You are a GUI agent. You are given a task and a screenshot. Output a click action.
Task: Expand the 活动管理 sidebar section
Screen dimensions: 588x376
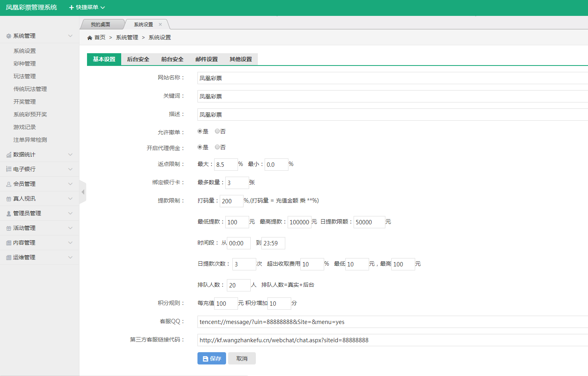[39, 228]
